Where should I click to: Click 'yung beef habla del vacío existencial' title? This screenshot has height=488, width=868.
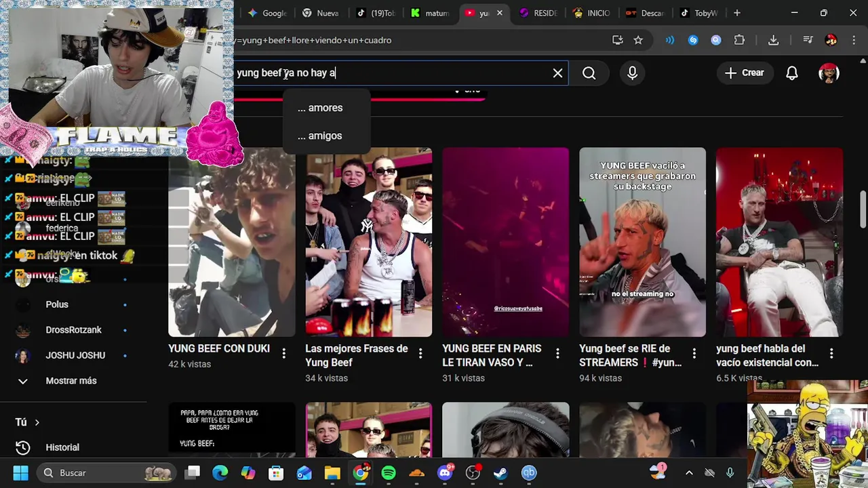pyautogui.click(x=768, y=355)
